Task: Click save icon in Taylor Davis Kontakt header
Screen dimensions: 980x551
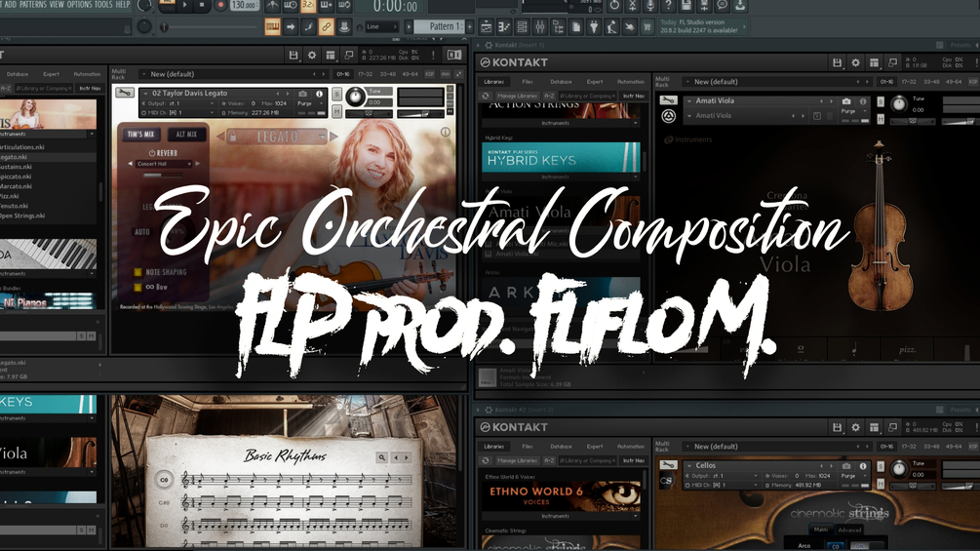Action: click(x=294, y=55)
